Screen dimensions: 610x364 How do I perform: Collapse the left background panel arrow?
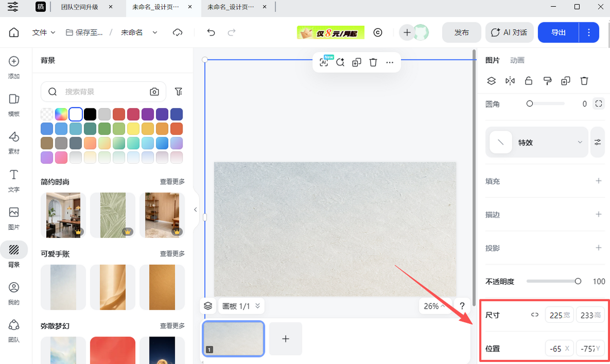pyautogui.click(x=195, y=209)
